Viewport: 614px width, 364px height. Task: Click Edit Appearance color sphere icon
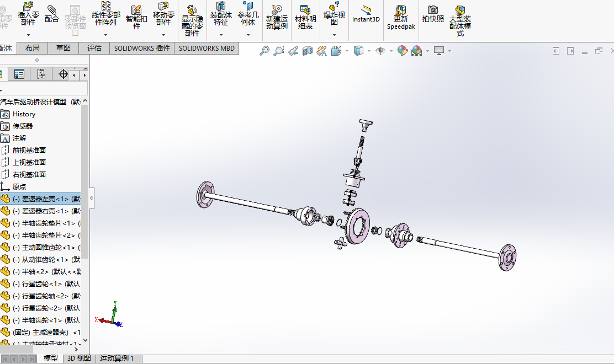click(402, 51)
